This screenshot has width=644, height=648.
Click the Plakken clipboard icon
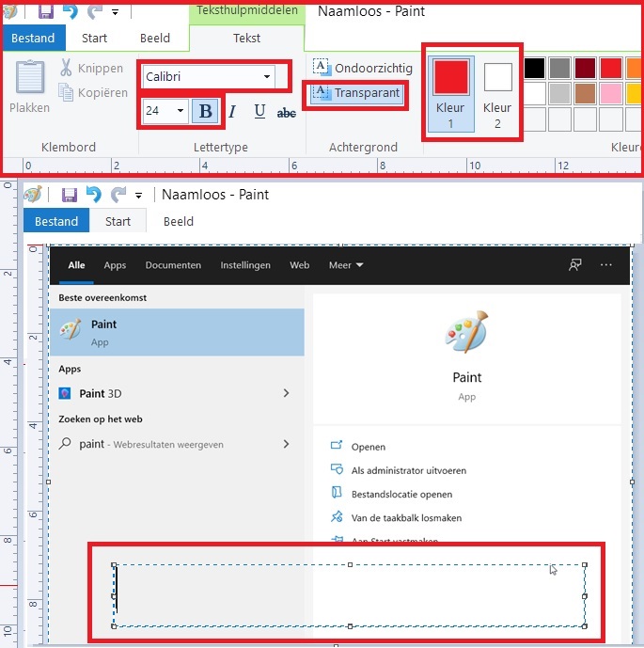(29, 77)
